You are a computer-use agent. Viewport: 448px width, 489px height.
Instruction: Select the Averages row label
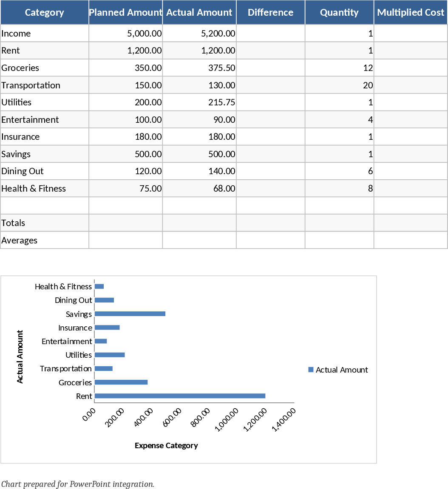coord(44,240)
